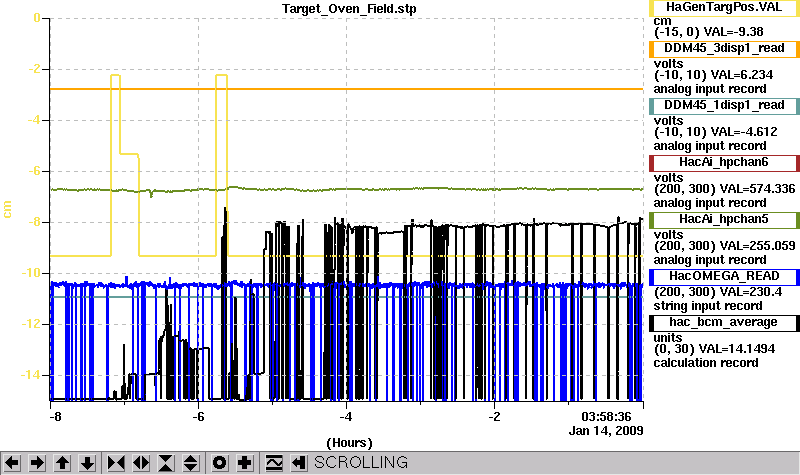Click the -14 tick on the Y axis
The image size is (800, 475).
point(31,375)
